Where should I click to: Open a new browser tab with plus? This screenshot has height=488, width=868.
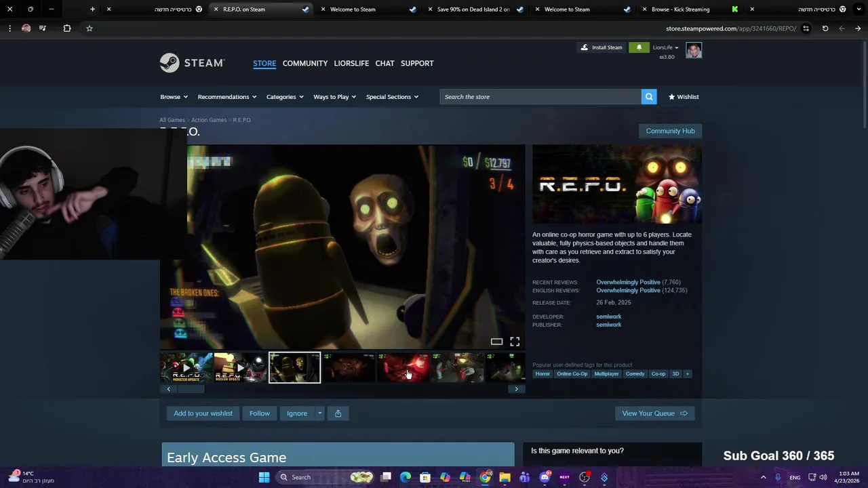pos(92,9)
